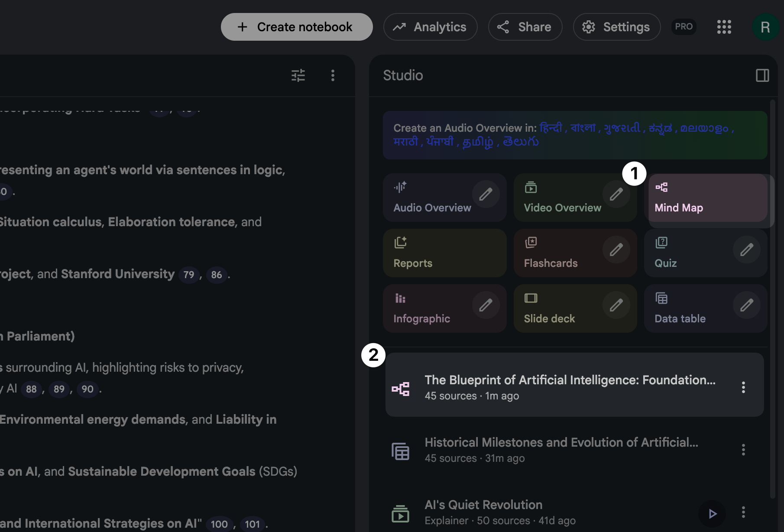The width and height of the screenshot is (784, 532).
Task: Edit Audio Overview settings with the pencil icon
Action: [x=486, y=195]
